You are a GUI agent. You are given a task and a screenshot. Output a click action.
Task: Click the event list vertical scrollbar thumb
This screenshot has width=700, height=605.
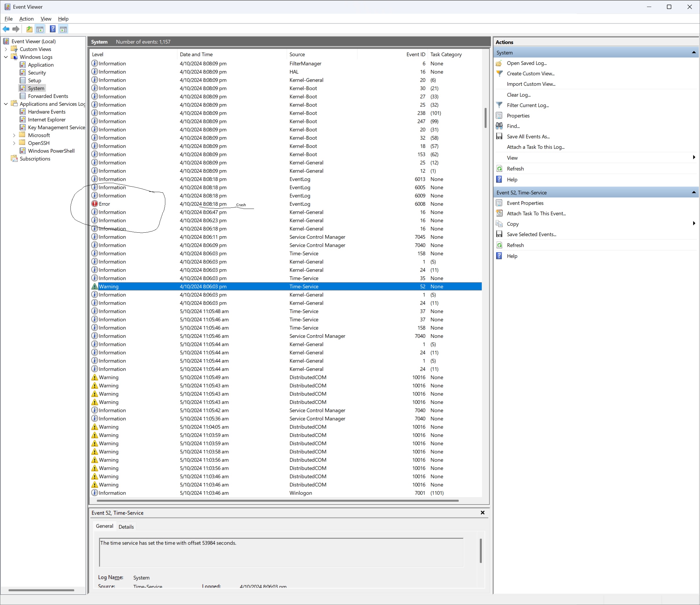[x=485, y=118]
